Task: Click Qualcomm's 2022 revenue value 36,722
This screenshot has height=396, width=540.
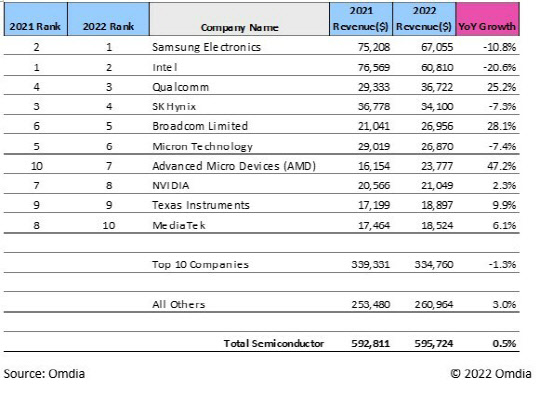Action: coord(437,87)
